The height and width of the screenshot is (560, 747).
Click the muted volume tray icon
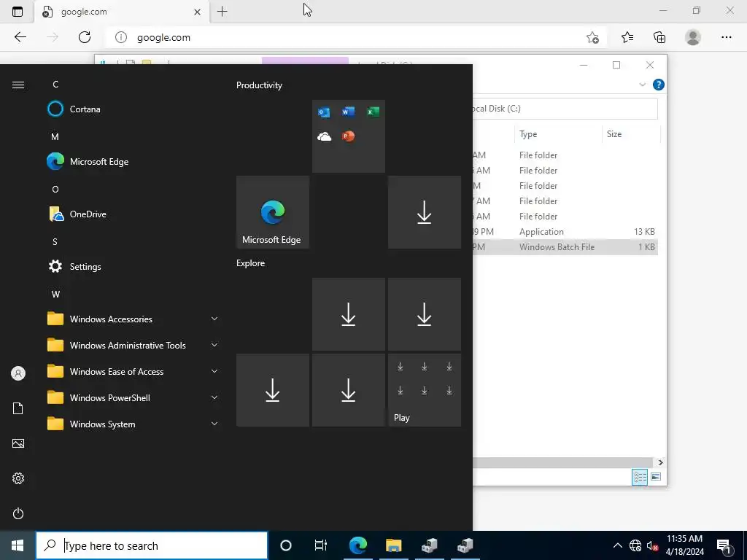click(652, 545)
